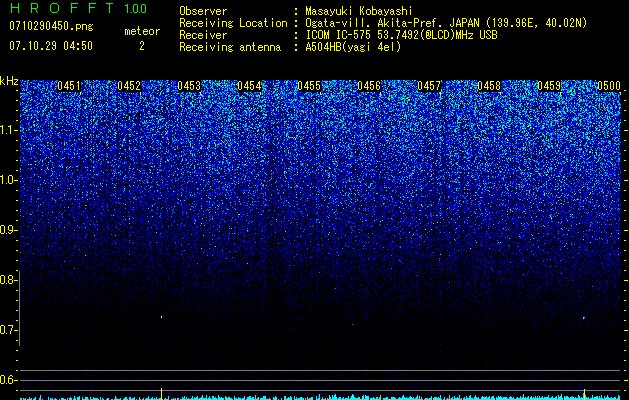Click the 0451 time marker
Viewport: 629px width, 400px height.
coord(69,86)
